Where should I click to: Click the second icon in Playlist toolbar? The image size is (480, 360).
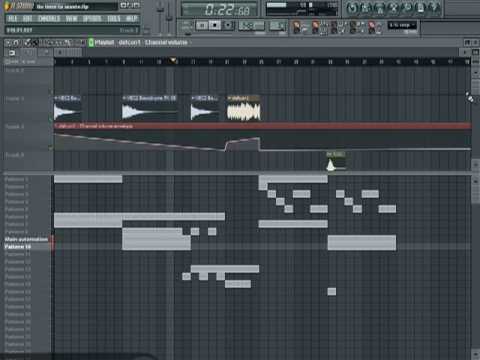click(17, 43)
